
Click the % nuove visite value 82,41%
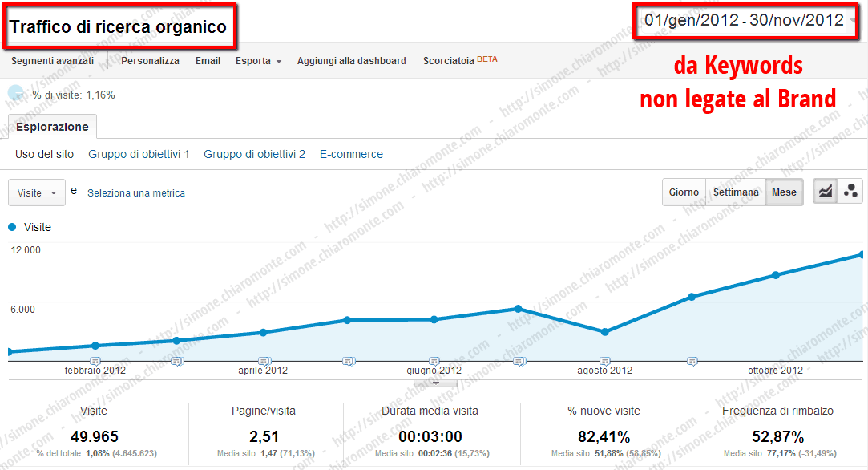pos(604,437)
